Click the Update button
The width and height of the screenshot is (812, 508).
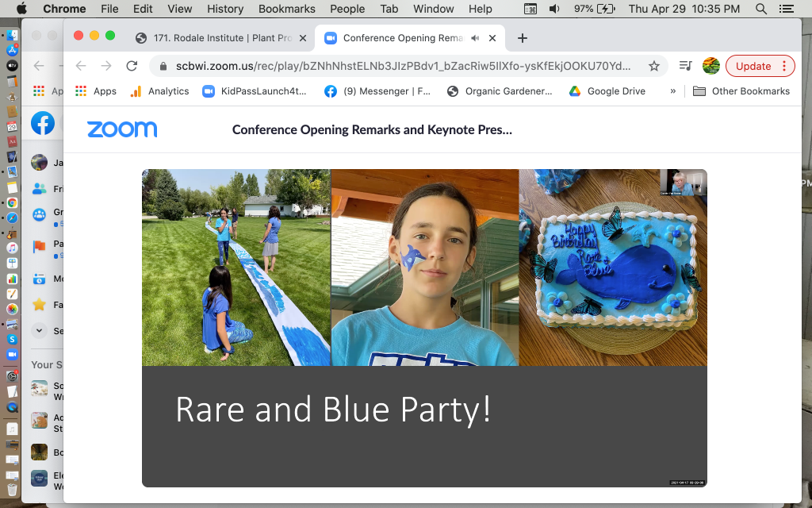pyautogui.click(x=753, y=66)
